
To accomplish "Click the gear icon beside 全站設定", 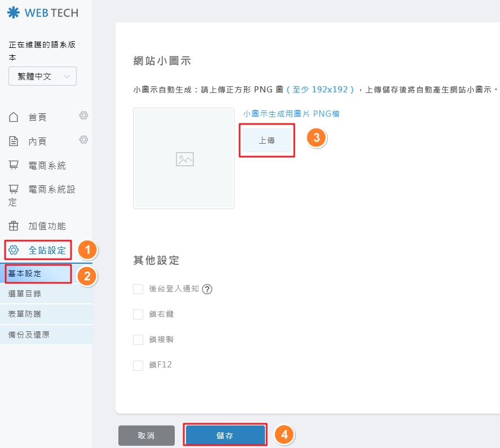I will click(14, 250).
